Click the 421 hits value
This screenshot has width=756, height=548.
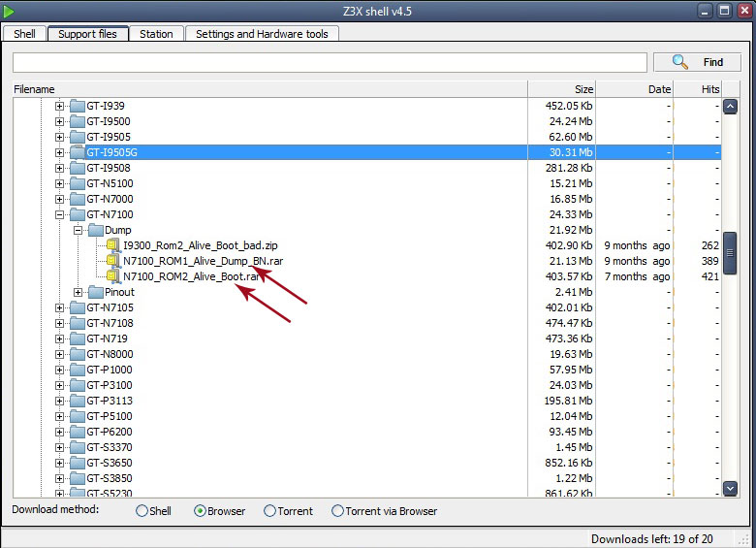coord(709,276)
